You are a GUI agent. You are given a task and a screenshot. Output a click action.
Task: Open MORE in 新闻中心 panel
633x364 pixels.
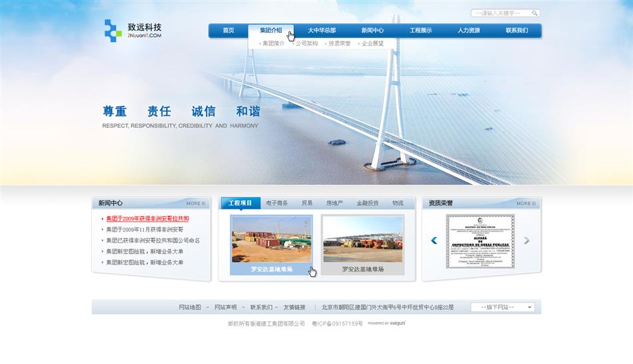(196, 204)
